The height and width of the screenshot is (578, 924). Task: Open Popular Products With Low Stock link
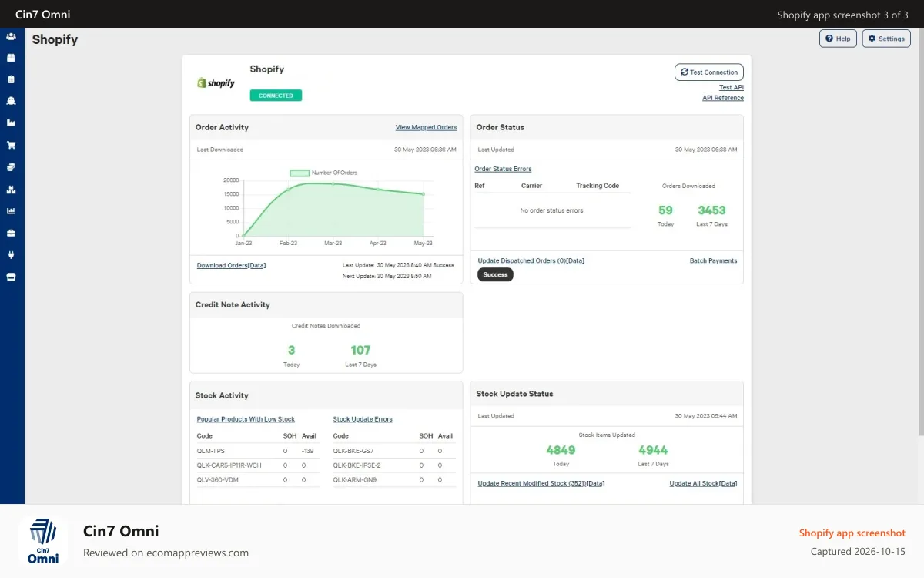(x=246, y=419)
